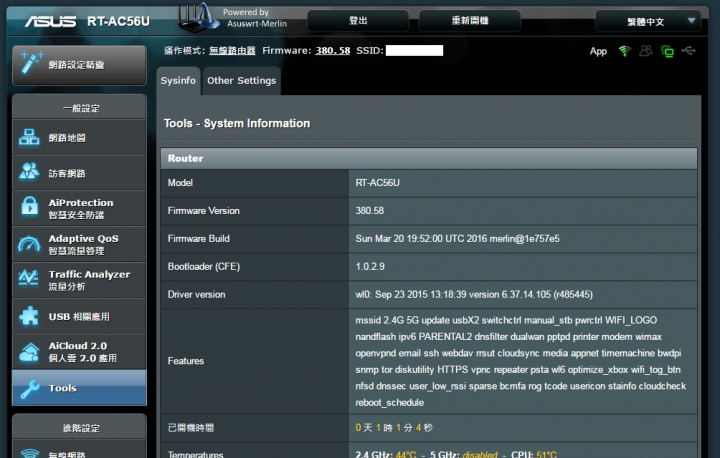Viewport: 720px width, 458px height.
Task: Click the Tools - System Information heading
Action: point(237,123)
